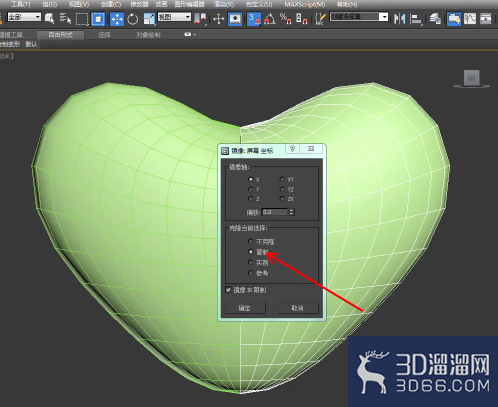Activate the Select and Move tool
The image size is (498, 407).
[x=117, y=19]
